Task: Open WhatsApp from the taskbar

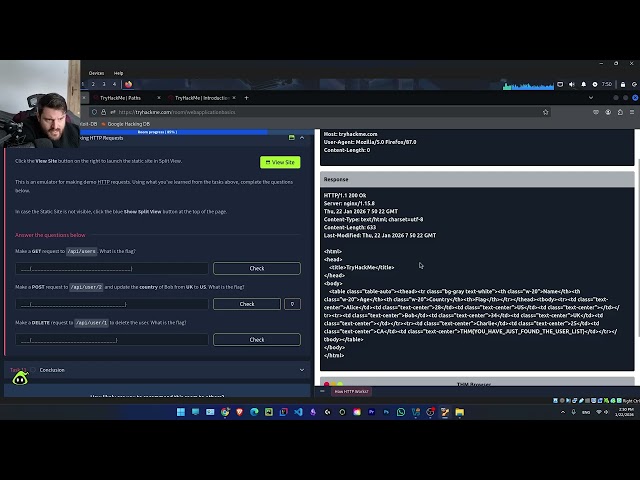Action: (x=401, y=412)
